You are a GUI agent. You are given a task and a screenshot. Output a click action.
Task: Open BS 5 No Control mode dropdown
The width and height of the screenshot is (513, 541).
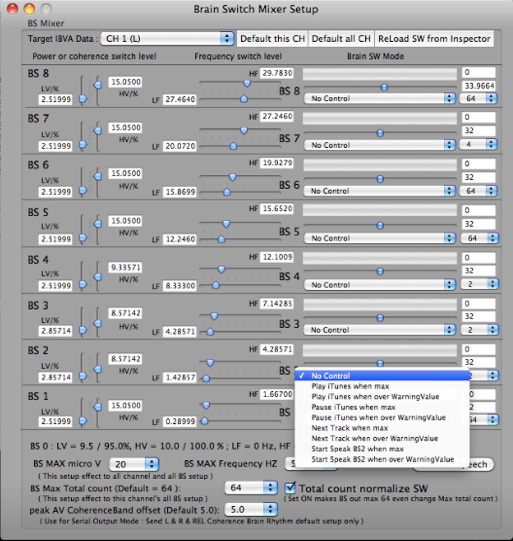point(379,238)
